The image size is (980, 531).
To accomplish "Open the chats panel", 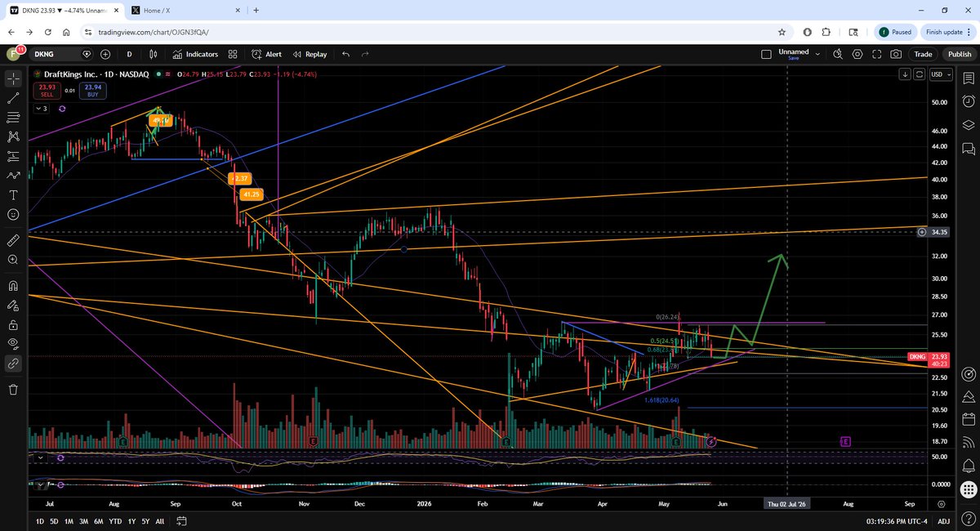I will tap(968, 149).
